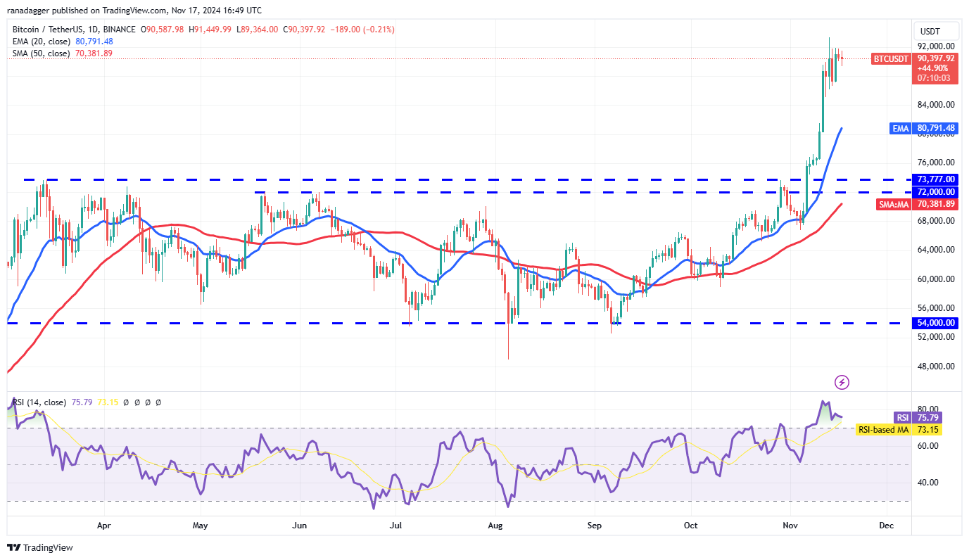Click the RSI axis label 60.00
Image resolution: width=969 pixels, height=560 pixels.
pyautogui.click(x=928, y=446)
